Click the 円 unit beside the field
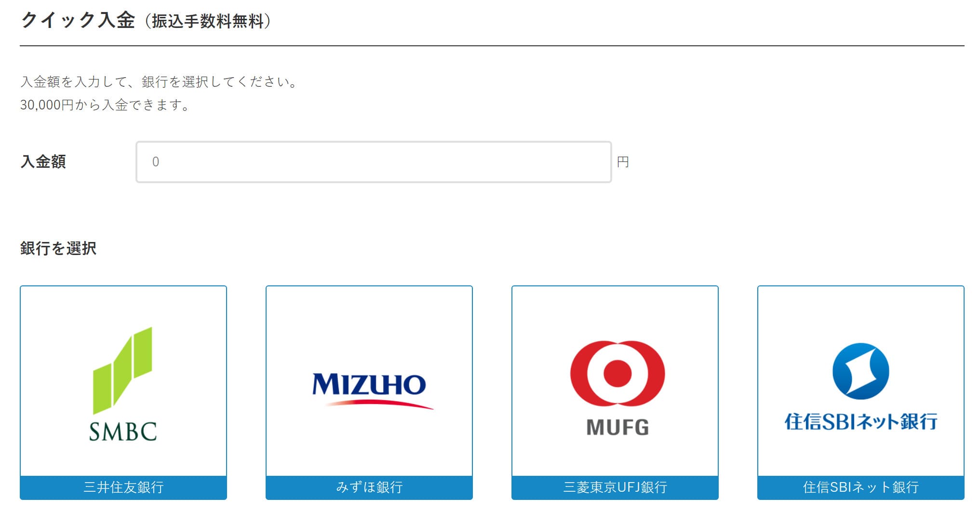Image resolution: width=980 pixels, height=511 pixels. 623,162
